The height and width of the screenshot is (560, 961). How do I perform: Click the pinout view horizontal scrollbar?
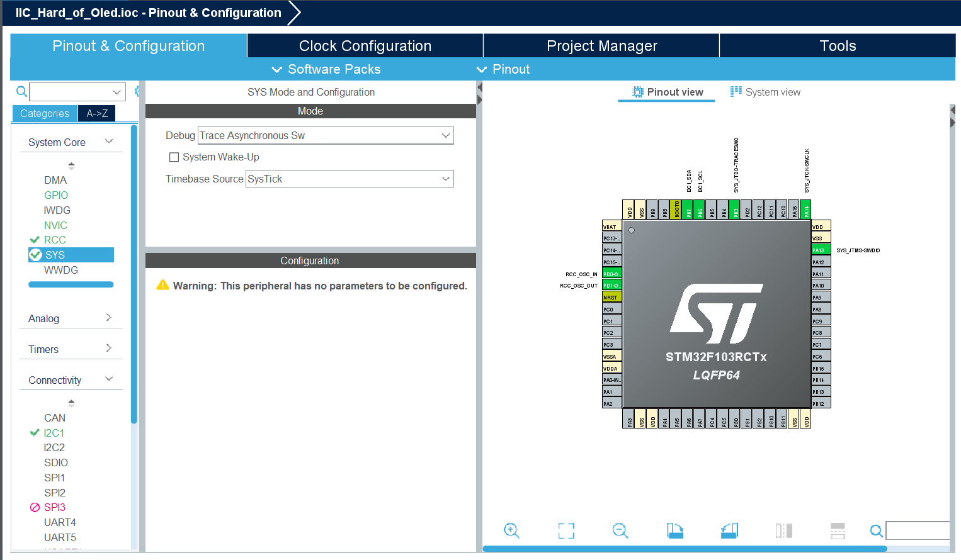pyautogui.click(x=685, y=549)
